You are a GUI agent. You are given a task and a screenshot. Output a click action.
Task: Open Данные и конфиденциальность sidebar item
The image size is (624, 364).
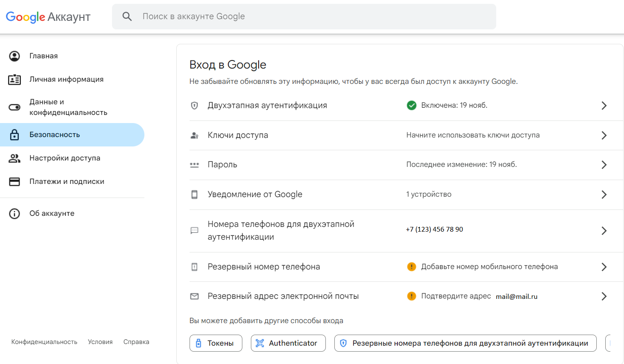72,107
